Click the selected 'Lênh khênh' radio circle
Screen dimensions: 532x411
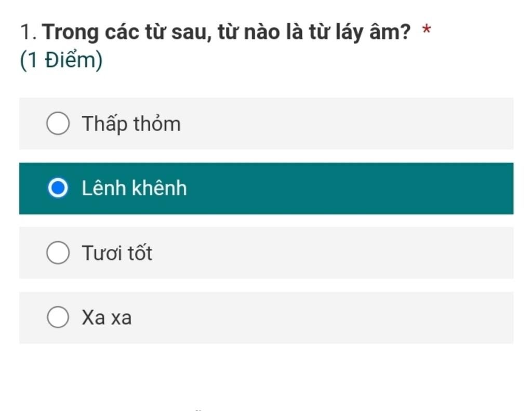point(58,188)
